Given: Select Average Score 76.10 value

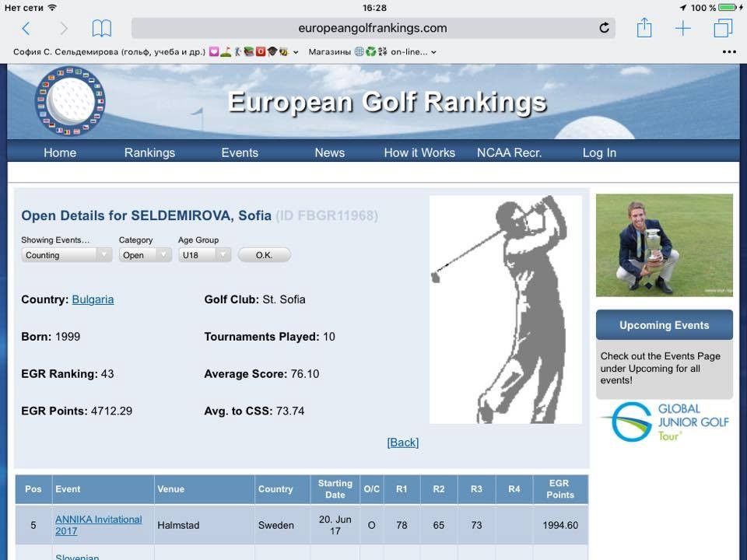Looking at the screenshot, I should coord(305,374).
